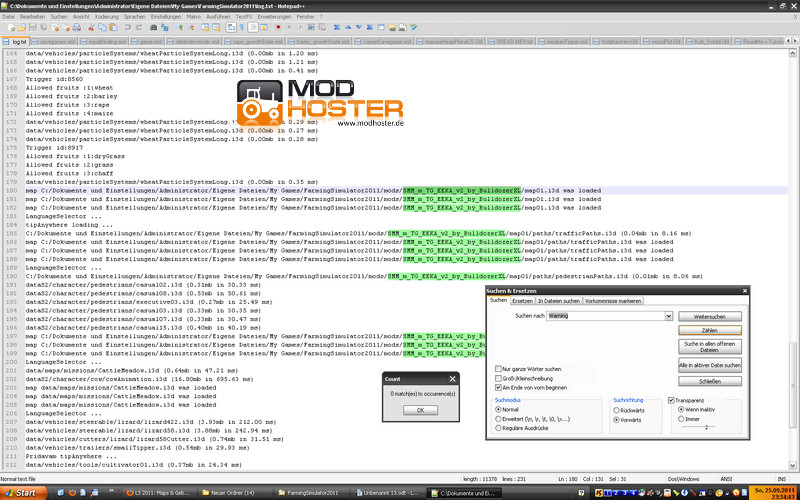
Task: Click the Zählen button
Action: pos(710,330)
